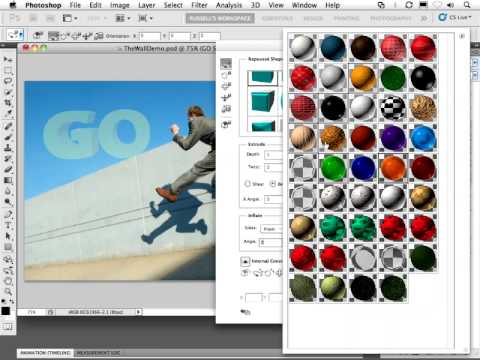Choose the bright green glossy material sphere

pos(333,168)
